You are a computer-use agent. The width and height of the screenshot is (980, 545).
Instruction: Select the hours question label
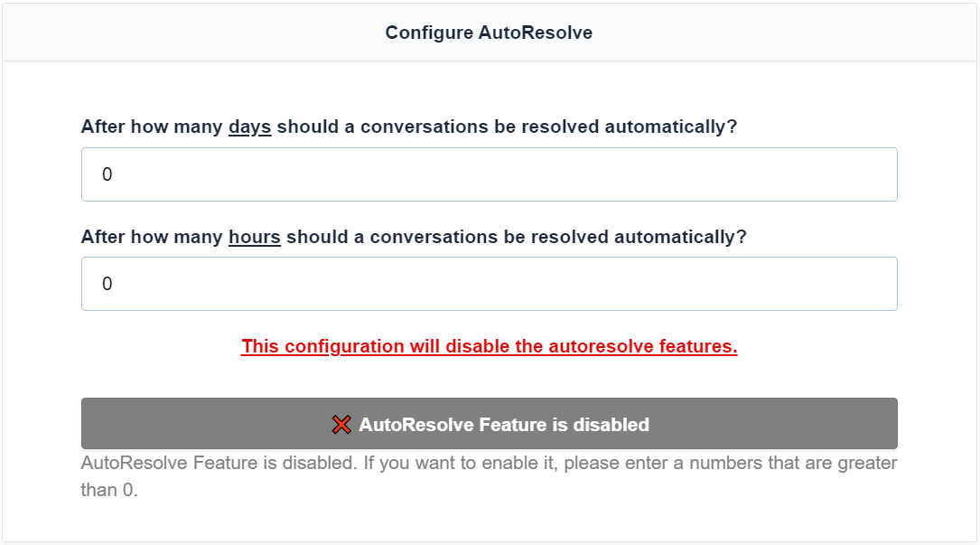coord(414,237)
